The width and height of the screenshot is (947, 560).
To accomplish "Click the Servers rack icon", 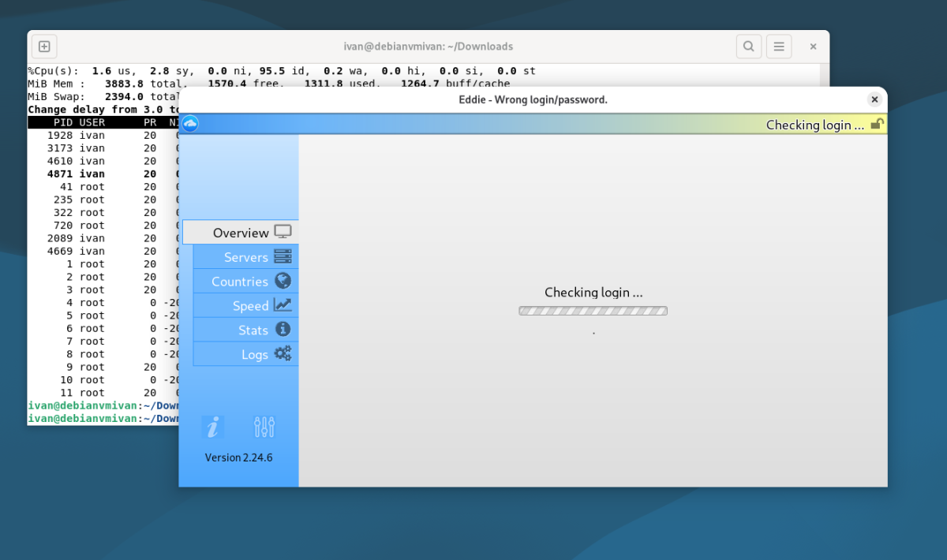I will 283,256.
